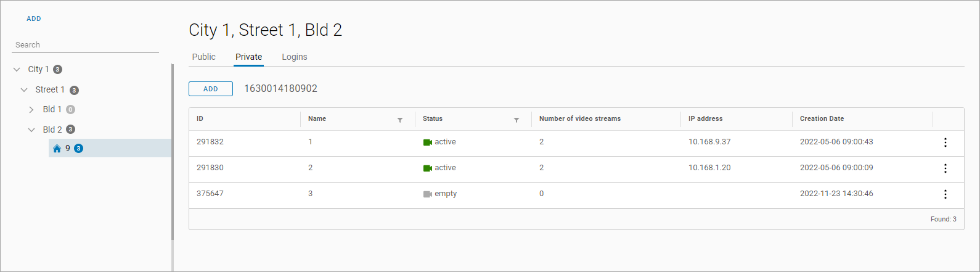Click the outlined ADD button above the table
Image resolution: width=980 pixels, height=272 pixels.
pos(211,89)
